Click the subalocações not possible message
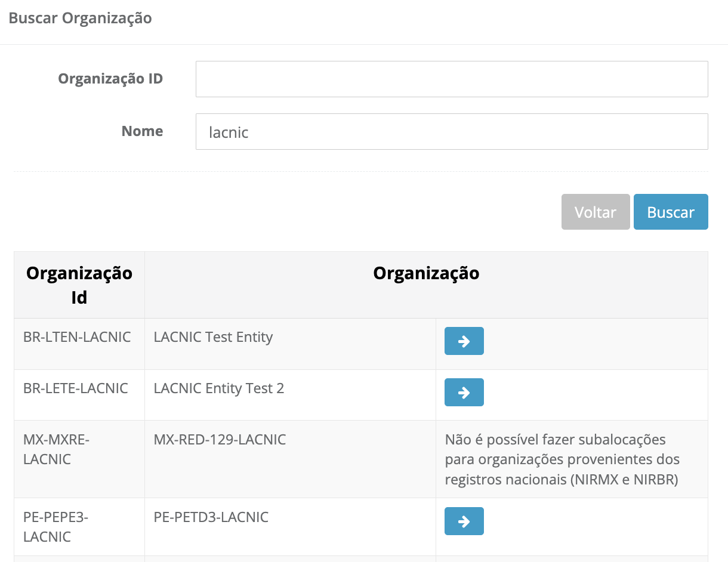The image size is (728, 562). tap(562, 459)
